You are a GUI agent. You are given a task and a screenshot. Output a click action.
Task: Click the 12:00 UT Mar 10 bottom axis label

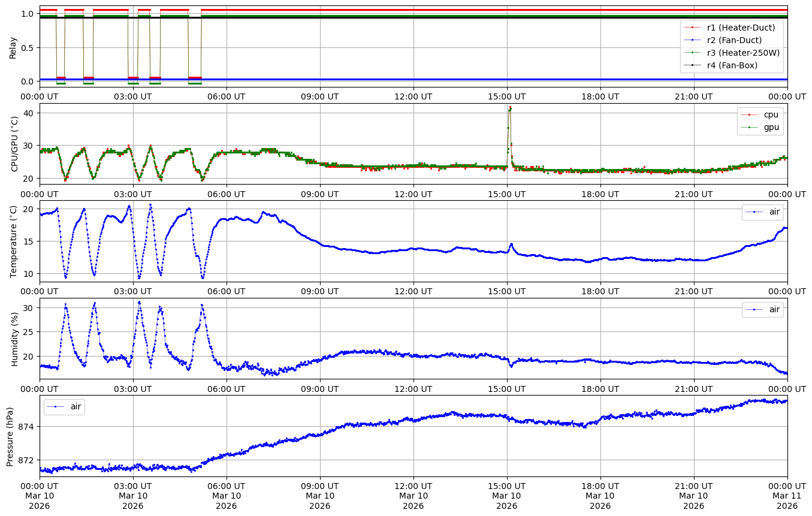pos(413,496)
